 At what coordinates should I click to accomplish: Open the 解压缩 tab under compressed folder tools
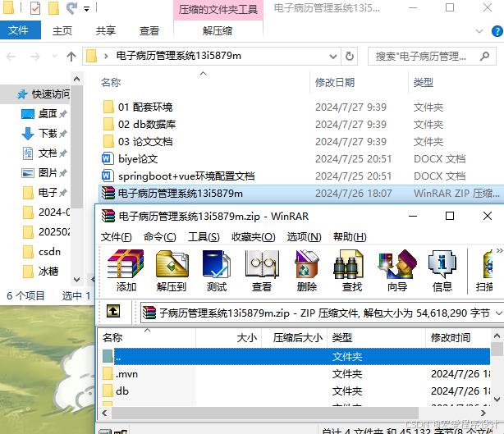pos(218,31)
